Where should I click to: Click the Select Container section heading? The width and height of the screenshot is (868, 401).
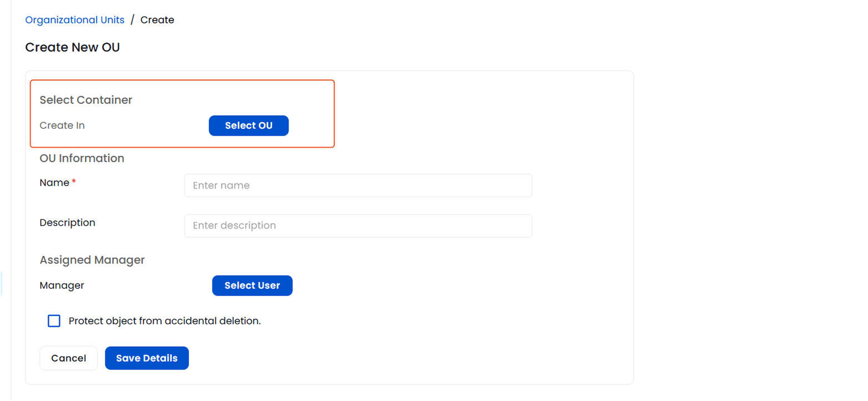85,100
